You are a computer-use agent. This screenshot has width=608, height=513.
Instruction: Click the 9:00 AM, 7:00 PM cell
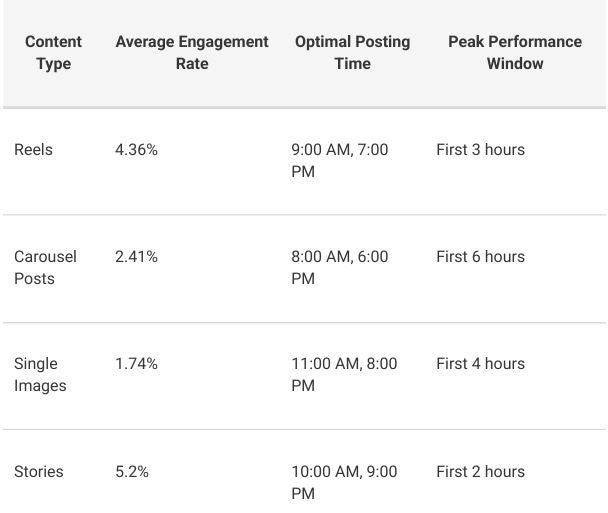339,161
